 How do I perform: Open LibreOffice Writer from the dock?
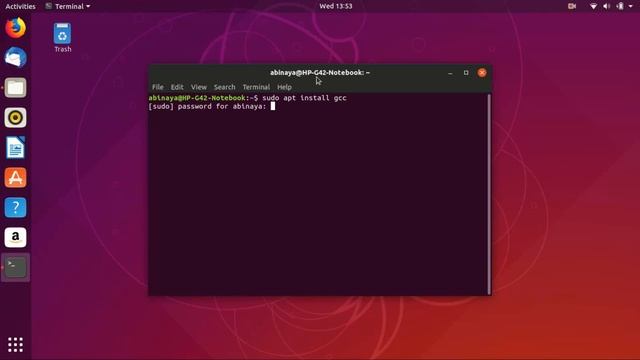[16, 147]
